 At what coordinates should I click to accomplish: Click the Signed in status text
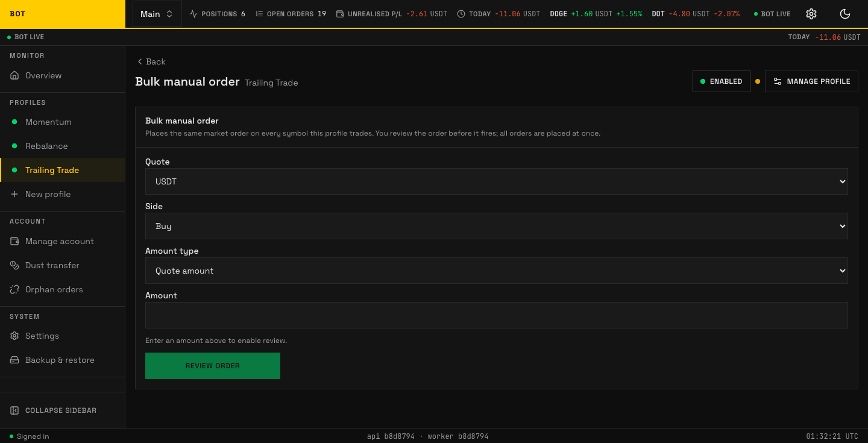tap(33, 436)
